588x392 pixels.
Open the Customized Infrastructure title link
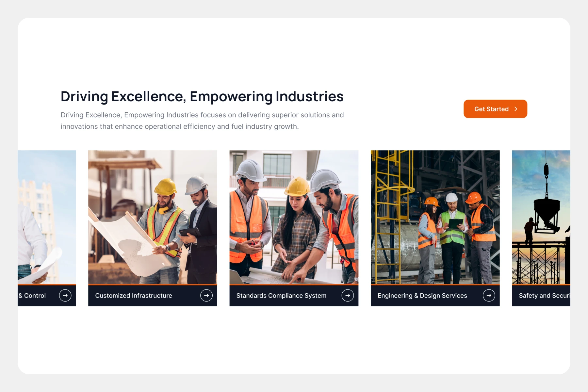(x=134, y=296)
